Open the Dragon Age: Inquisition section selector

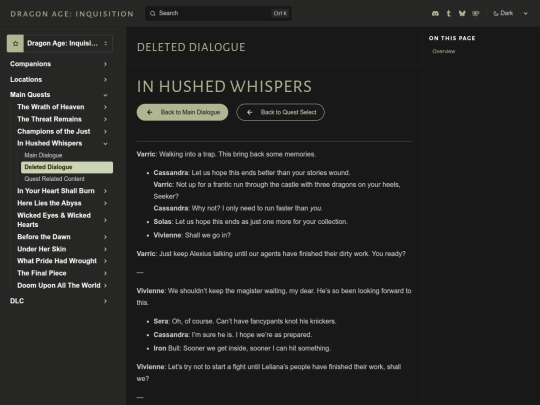pyautogui.click(x=60, y=43)
